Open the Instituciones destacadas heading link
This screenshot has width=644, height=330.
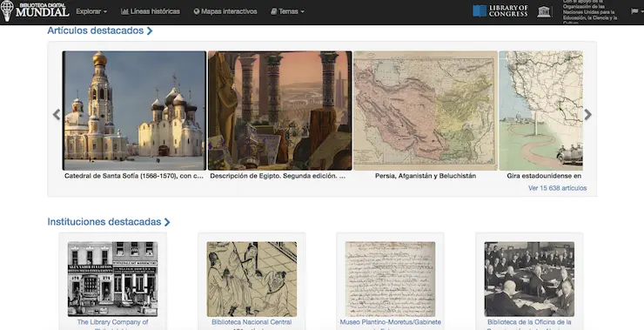[109, 222]
